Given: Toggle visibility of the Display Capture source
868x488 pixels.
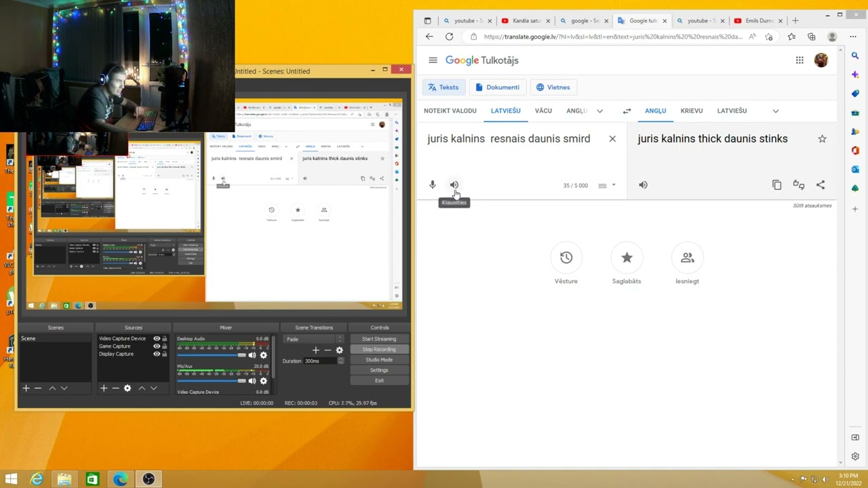Looking at the screenshot, I should coord(157,354).
